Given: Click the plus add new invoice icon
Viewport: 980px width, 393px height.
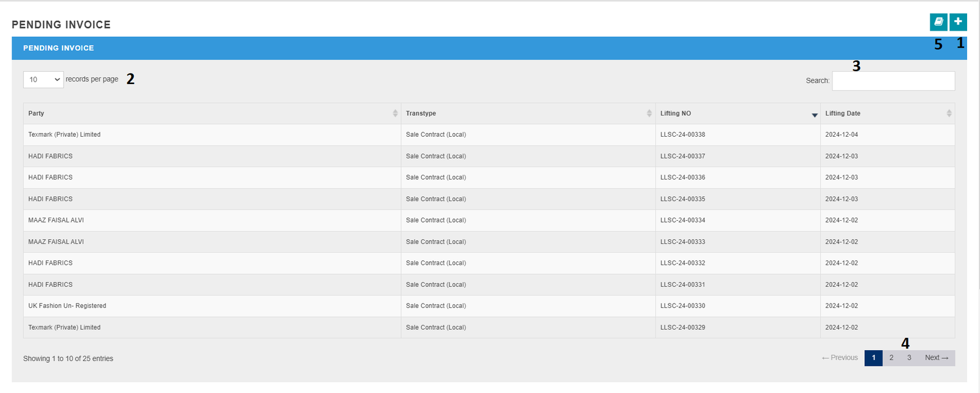Looking at the screenshot, I should [958, 22].
